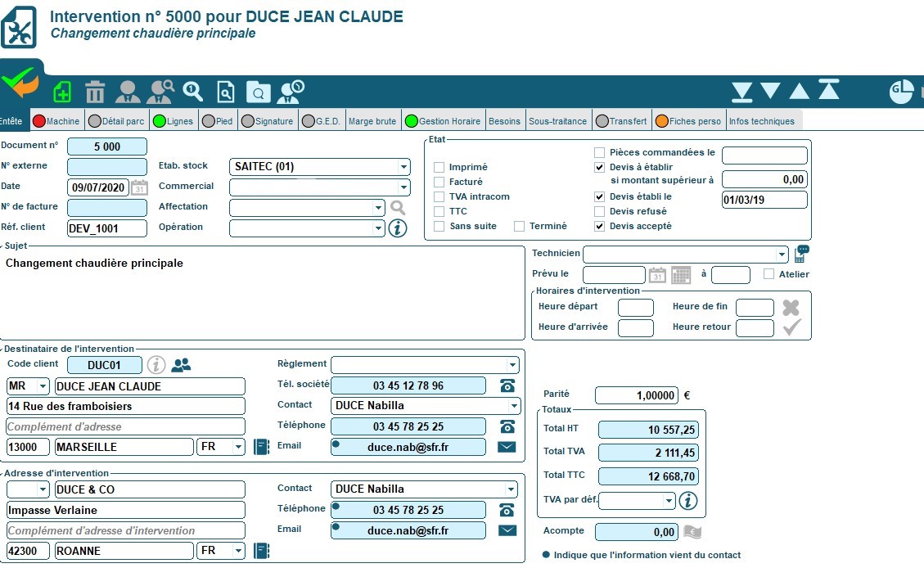Click the Complément d'adresse d'intervention field
The width and height of the screenshot is (924, 586).
[125, 530]
